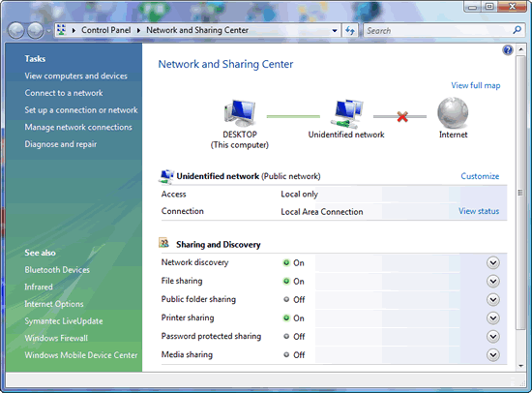Screen dimensions: 532x393
Task: Click the scrollbar up arrow
Action: pyautogui.click(x=520, y=49)
